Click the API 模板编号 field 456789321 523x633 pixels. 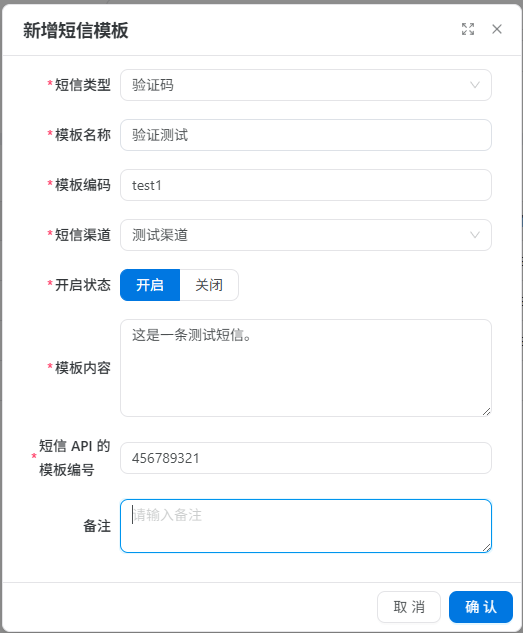(x=305, y=458)
